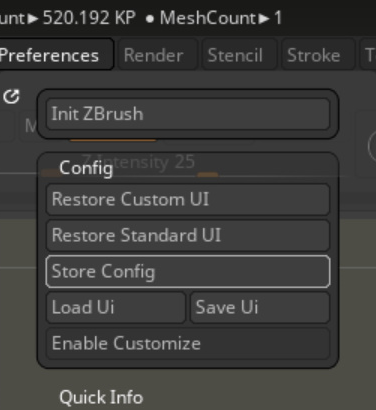Image resolution: width=376 pixels, height=410 pixels.
Task: Open the Preferences menu
Action: (x=55, y=55)
